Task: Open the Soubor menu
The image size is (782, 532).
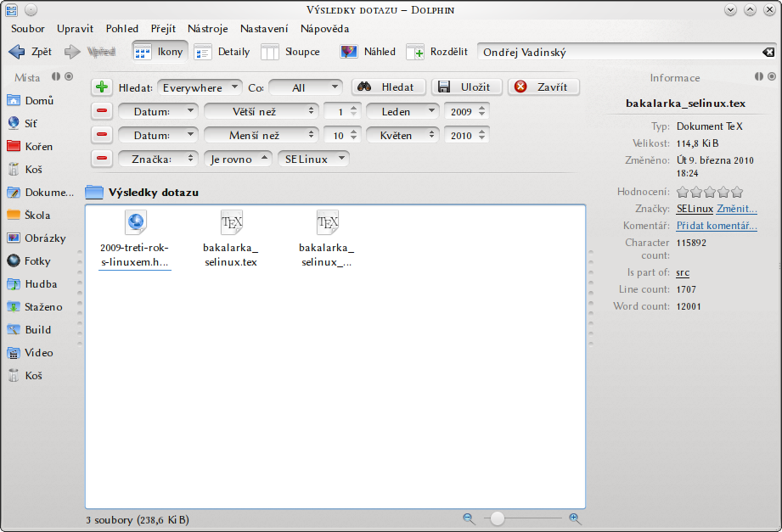Action: click(28, 29)
